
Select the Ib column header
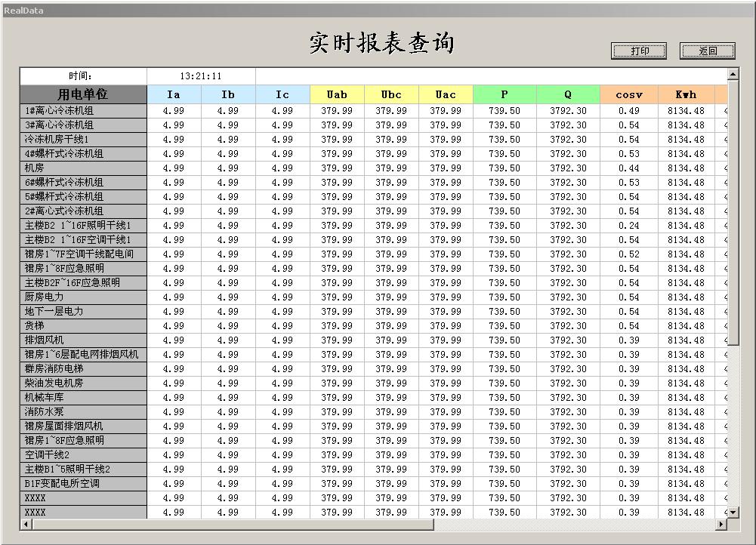pos(229,94)
